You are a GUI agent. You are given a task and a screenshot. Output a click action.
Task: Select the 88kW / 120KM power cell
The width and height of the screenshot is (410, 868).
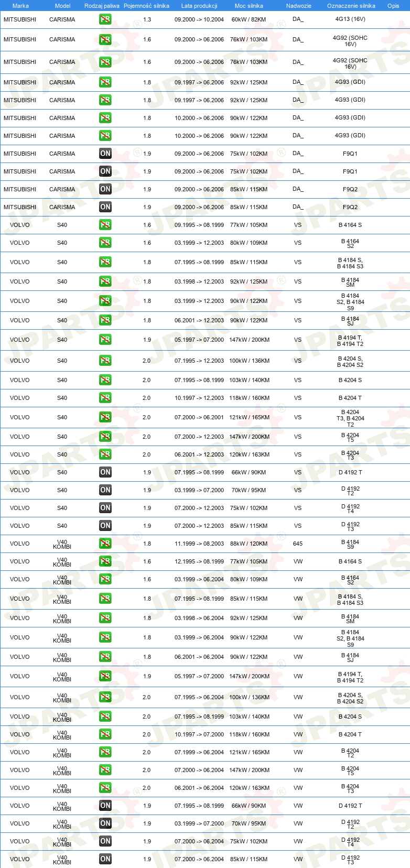coord(249,544)
